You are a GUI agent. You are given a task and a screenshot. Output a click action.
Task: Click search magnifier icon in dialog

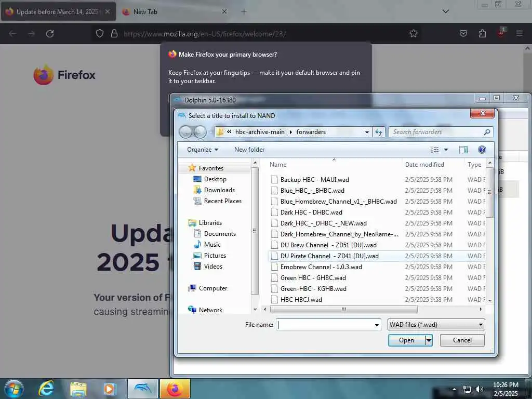487,132
